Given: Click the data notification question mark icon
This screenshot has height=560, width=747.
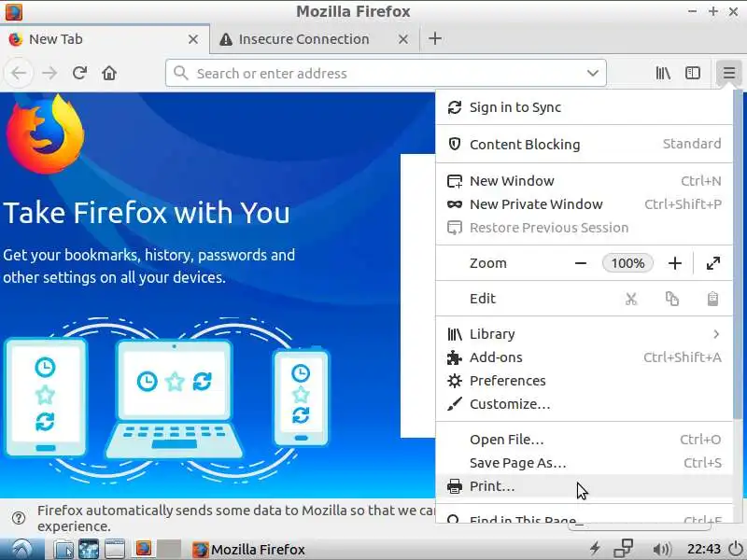Looking at the screenshot, I should pyautogui.click(x=19, y=518).
